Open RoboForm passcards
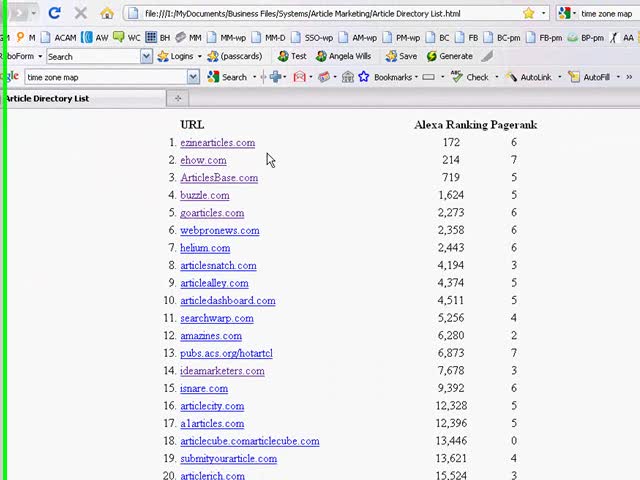This screenshot has width=640, height=480. click(x=235, y=56)
